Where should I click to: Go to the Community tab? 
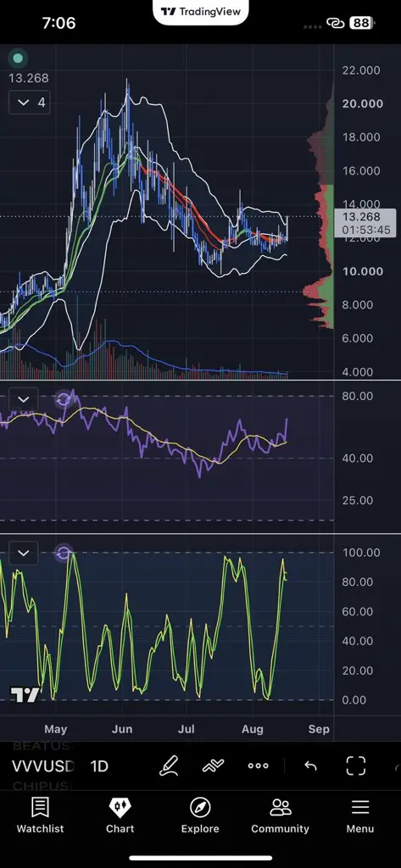[x=281, y=815]
